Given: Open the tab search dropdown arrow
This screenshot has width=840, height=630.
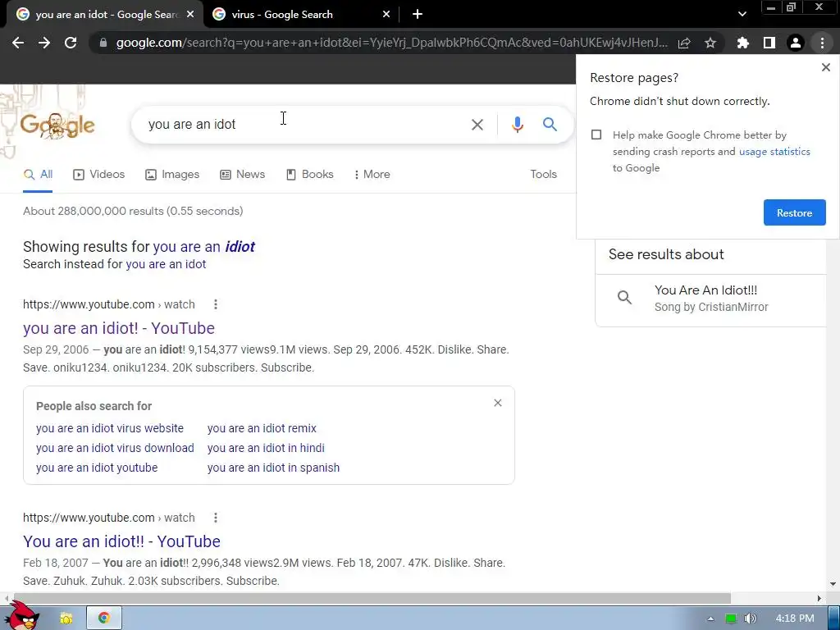Looking at the screenshot, I should [x=742, y=15].
